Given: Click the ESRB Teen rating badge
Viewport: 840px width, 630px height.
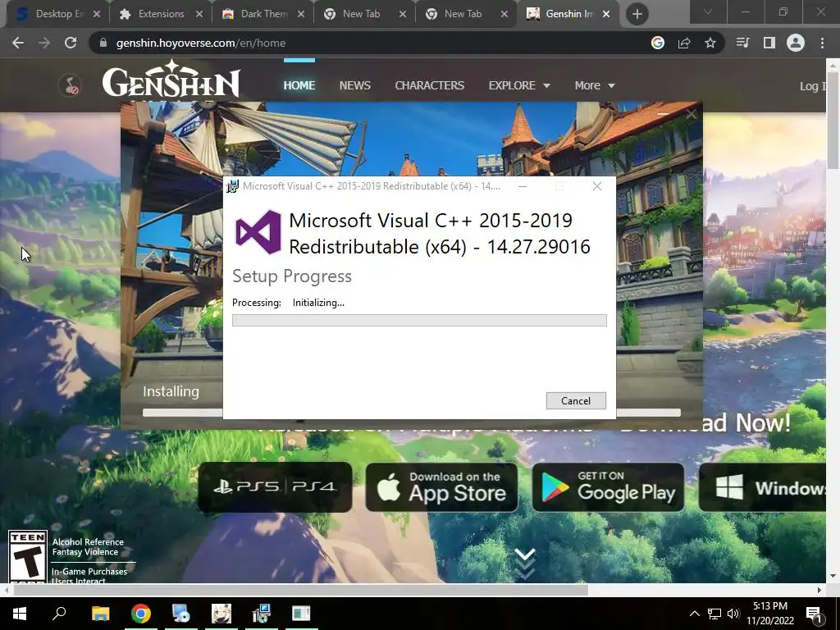Looking at the screenshot, I should point(28,557).
